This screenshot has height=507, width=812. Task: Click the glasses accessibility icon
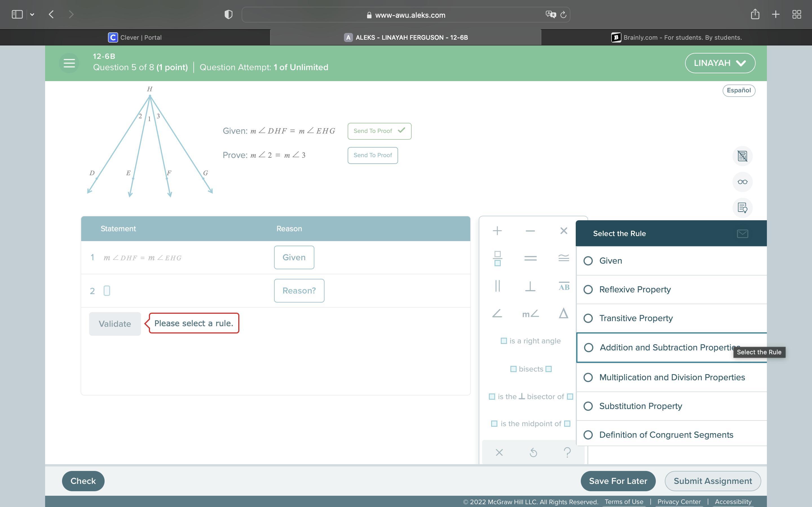[742, 182]
